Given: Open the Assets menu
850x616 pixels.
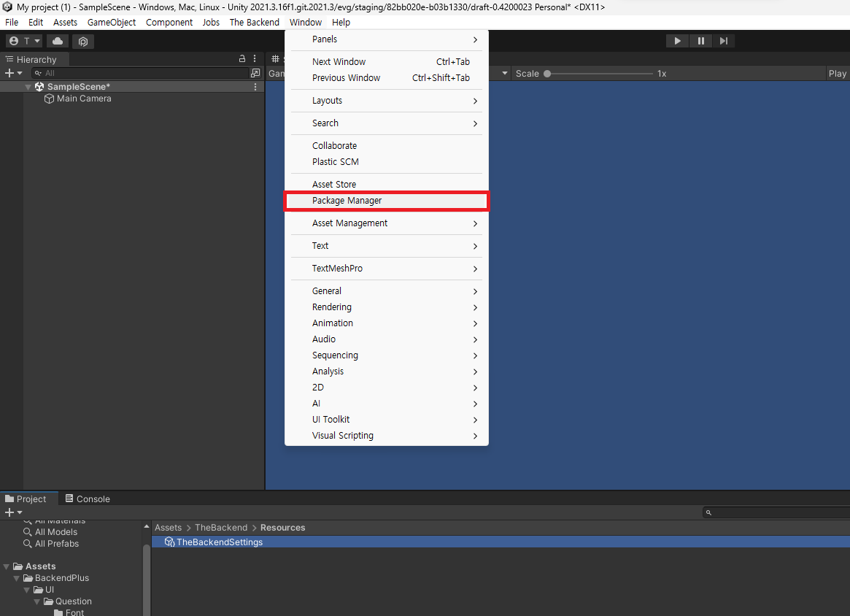Looking at the screenshot, I should click(x=65, y=22).
